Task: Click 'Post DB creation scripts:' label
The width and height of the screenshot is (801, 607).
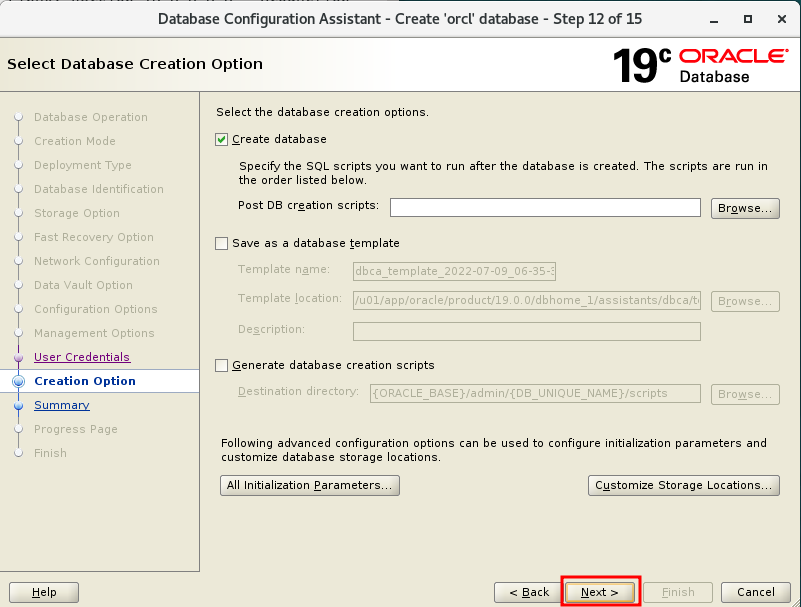Action: coord(309,205)
